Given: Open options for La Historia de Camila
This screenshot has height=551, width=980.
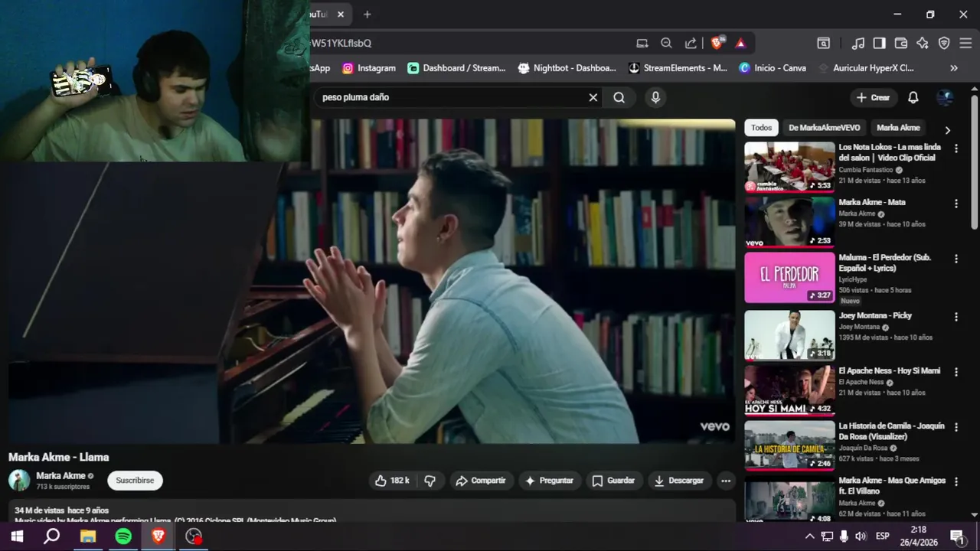Looking at the screenshot, I should [x=955, y=427].
